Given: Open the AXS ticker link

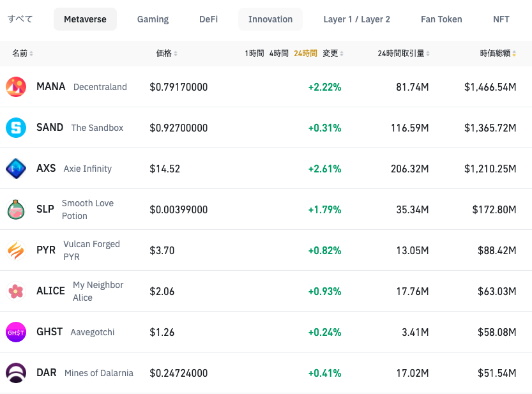Looking at the screenshot, I should (x=46, y=169).
